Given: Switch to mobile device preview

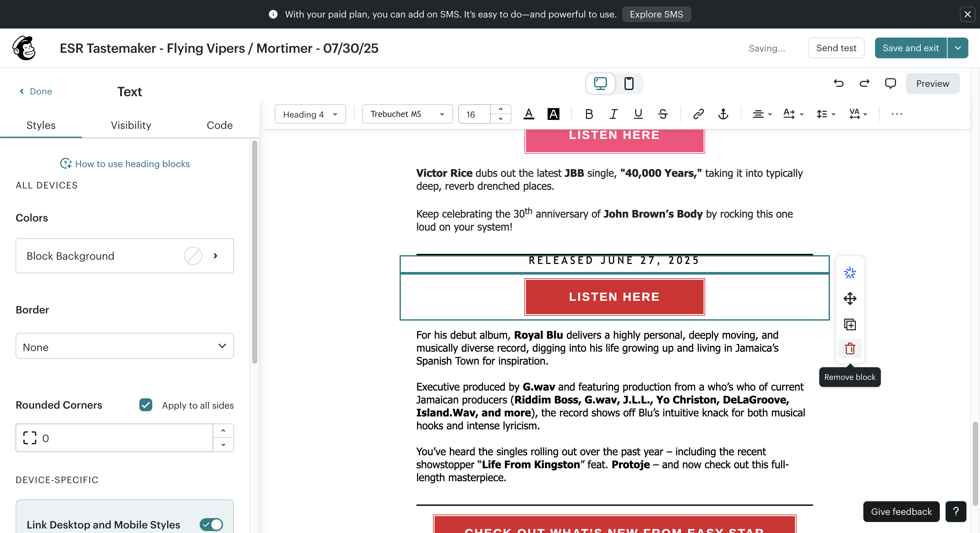Looking at the screenshot, I should pyautogui.click(x=629, y=83).
